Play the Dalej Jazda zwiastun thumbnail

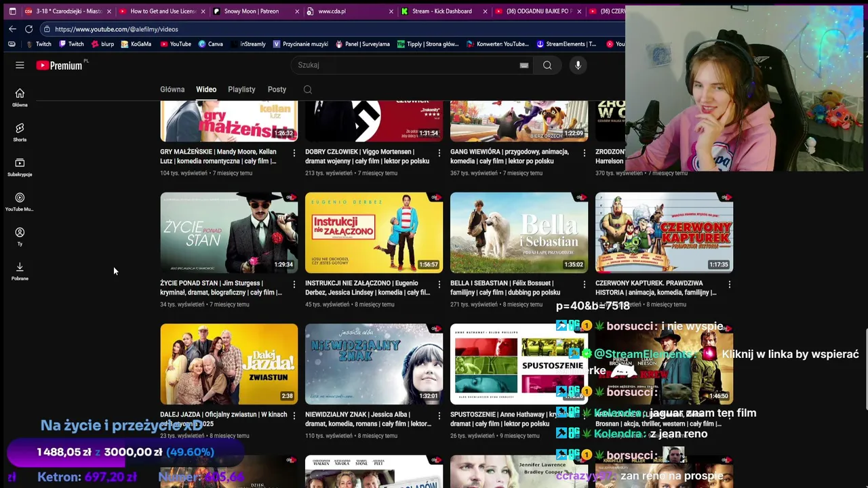229,363
